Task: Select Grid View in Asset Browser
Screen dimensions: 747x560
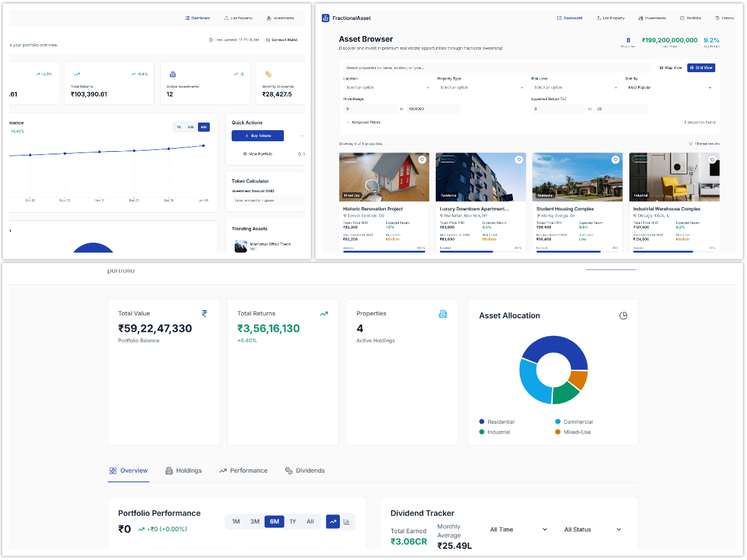Action: [x=701, y=67]
